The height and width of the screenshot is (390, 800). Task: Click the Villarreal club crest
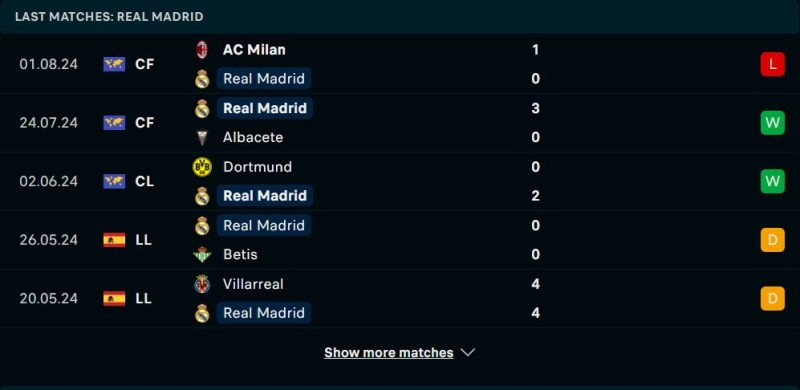coord(202,284)
